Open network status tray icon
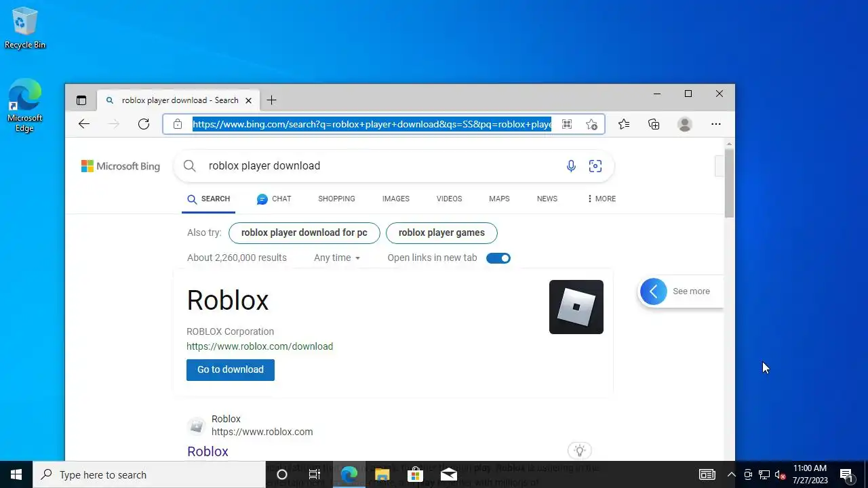Viewport: 868px width, 488px height. coord(764,474)
